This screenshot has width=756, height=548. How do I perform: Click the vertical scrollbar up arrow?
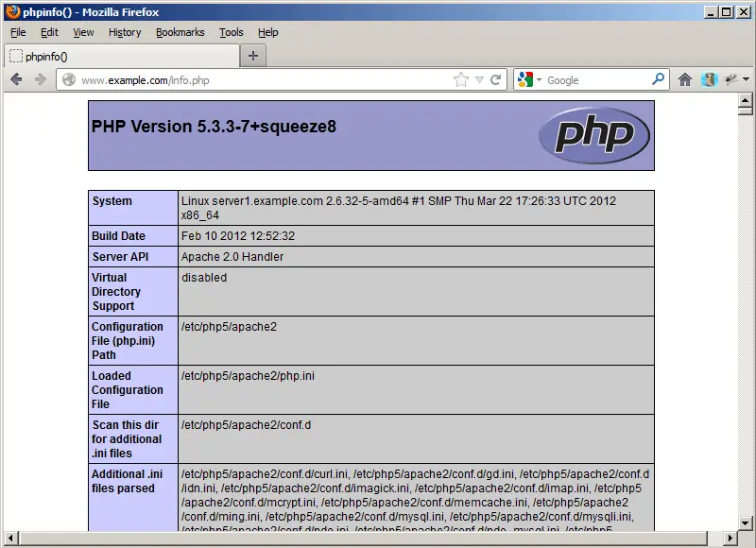(x=745, y=101)
